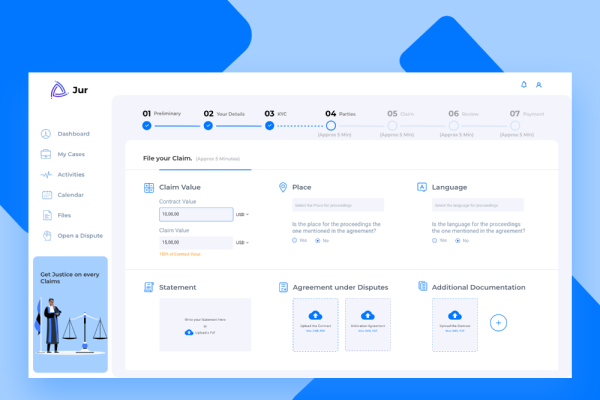Click the Contract Value input field
The height and width of the screenshot is (400, 600).
pyautogui.click(x=195, y=214)
